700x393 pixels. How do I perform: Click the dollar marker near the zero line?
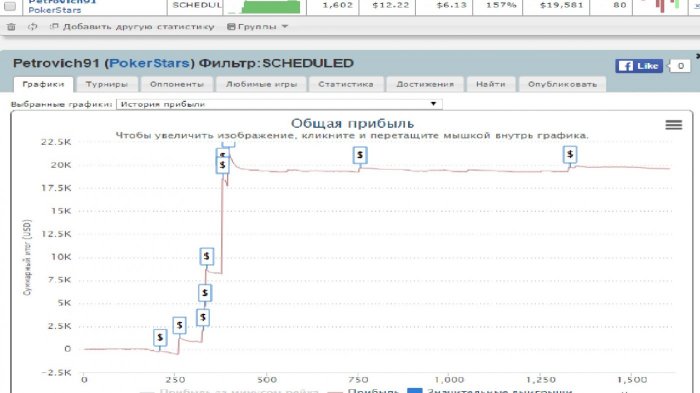(x=160, y=338)
